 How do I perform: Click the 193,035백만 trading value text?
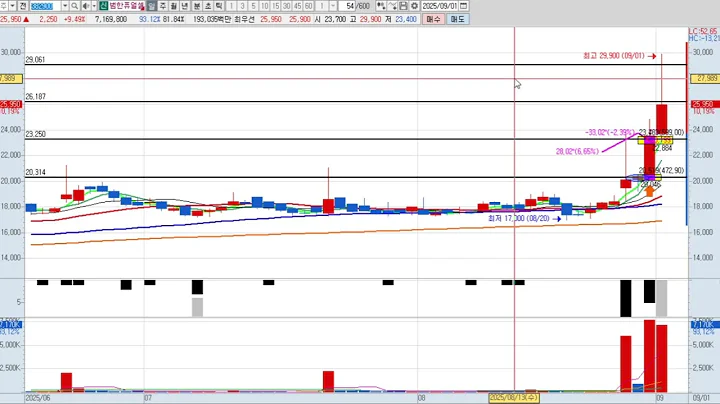coord(212,19)
